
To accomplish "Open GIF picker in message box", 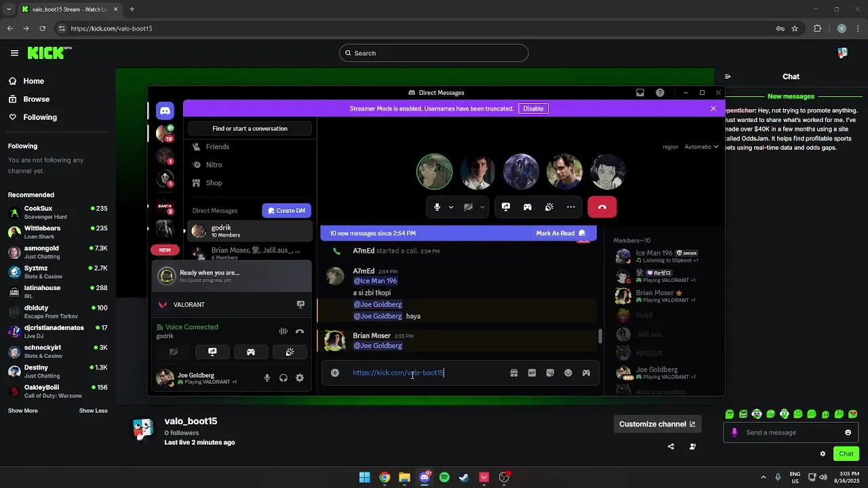I will point(532,373).
